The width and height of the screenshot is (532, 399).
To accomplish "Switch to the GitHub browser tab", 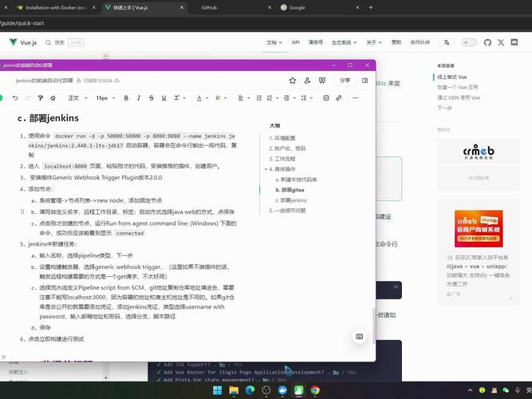I will click(209, 7).
